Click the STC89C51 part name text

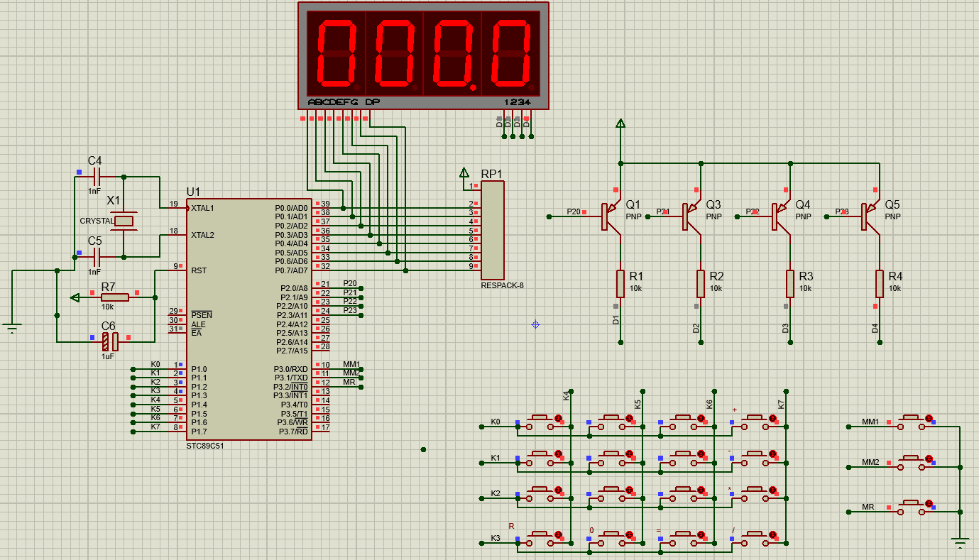[x=205, y=446]
